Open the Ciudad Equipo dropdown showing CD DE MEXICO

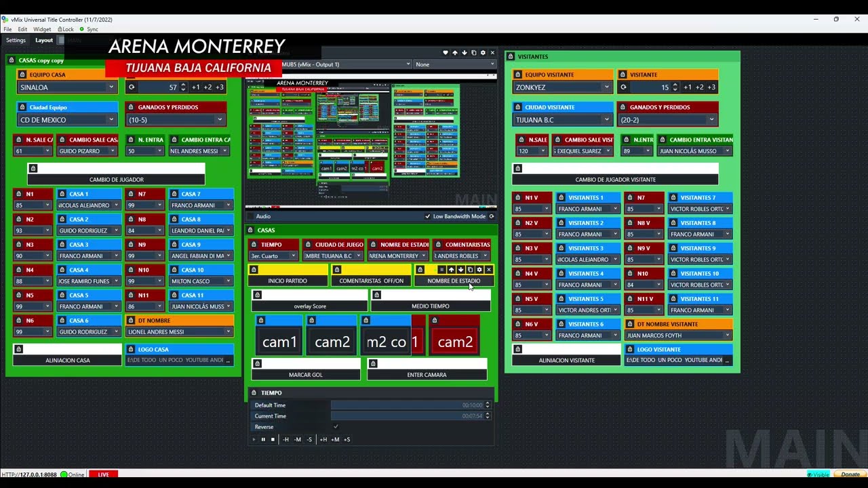(x=67, y=120)
